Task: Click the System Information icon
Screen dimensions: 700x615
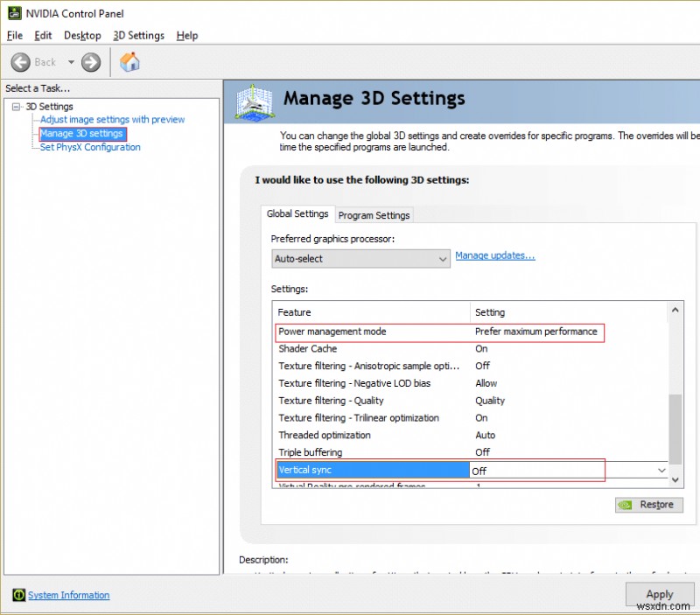Action: pyautogui.click(x=18, y=595)
